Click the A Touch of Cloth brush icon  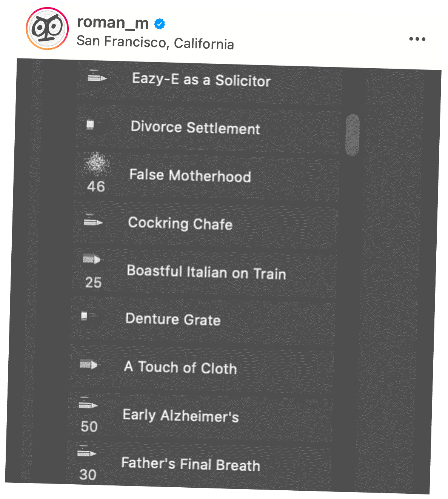click(89, 364)
